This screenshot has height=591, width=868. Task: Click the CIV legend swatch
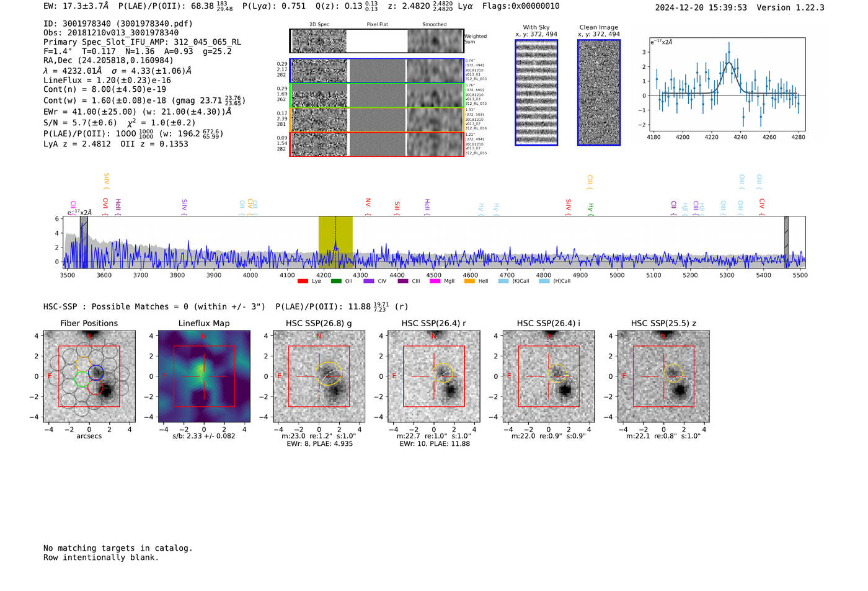coord(369,282)
